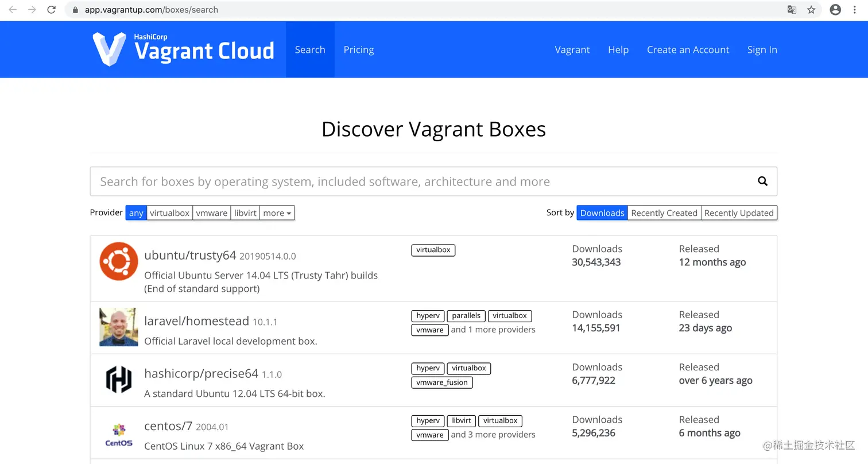Viewport: 868px width, 464px height.
Task: Open the hashicorp/precise64 box
Action: coord(201,374)
